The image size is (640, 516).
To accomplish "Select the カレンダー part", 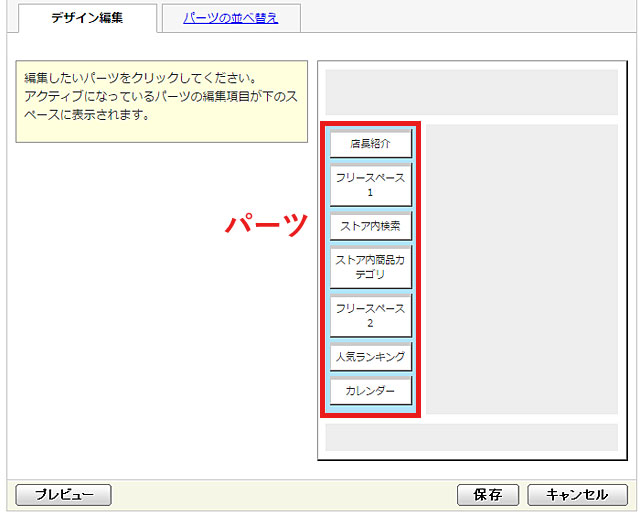I will coord(371,391).
